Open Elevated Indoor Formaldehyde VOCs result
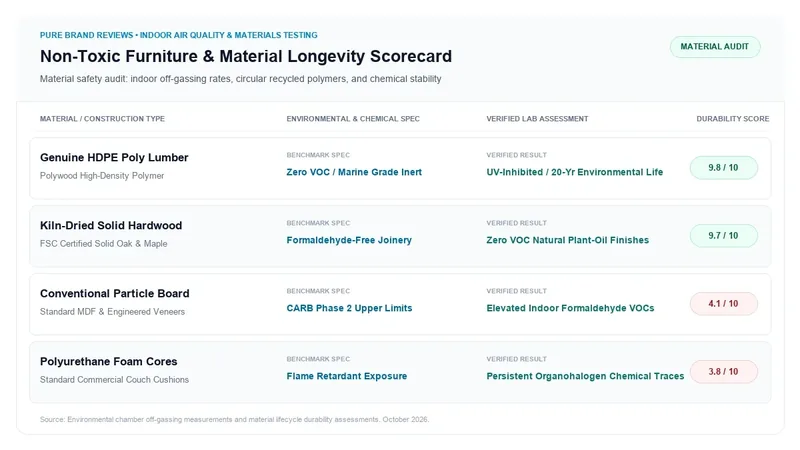This screenshot has width=800, height=450. click(570, 308)
